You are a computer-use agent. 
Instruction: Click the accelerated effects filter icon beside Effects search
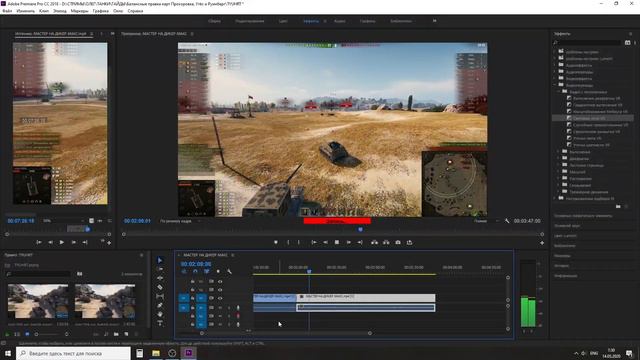[x=627, y=42]
